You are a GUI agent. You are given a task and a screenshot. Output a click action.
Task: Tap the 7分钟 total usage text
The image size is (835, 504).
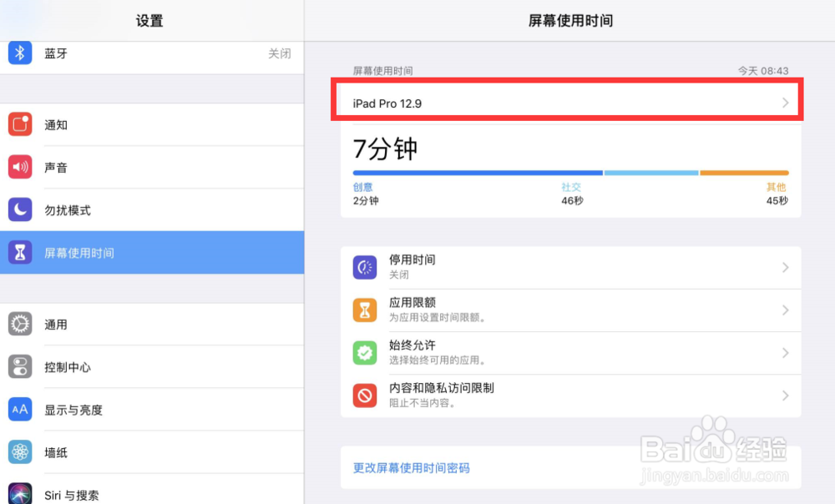tap(385, 149)
